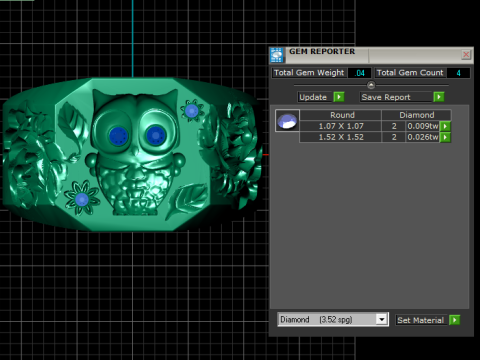Click green arrow on 0.026tw row

[x=445, y=137]
